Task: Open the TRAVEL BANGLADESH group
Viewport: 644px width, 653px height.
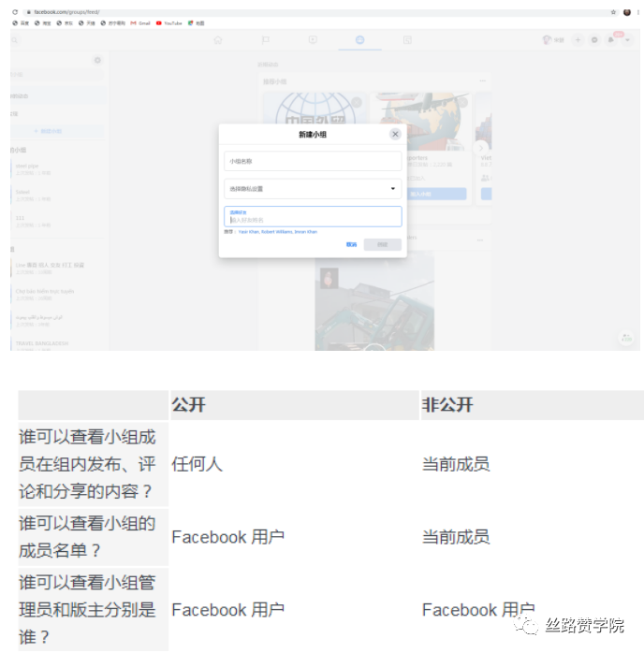Action: click(57, 345)
